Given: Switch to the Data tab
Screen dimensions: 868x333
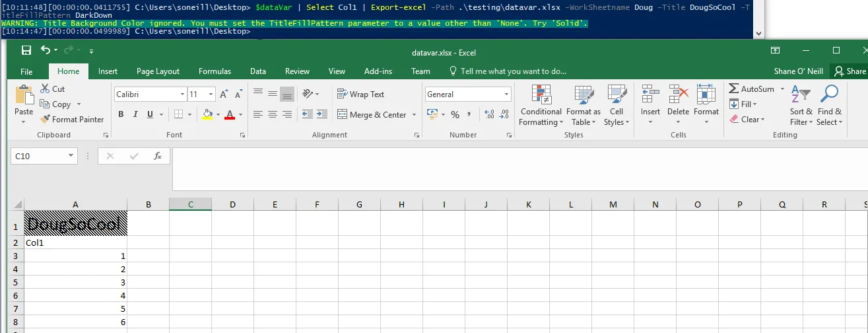Looking at the screenshot, I should [x=258, y=71].
